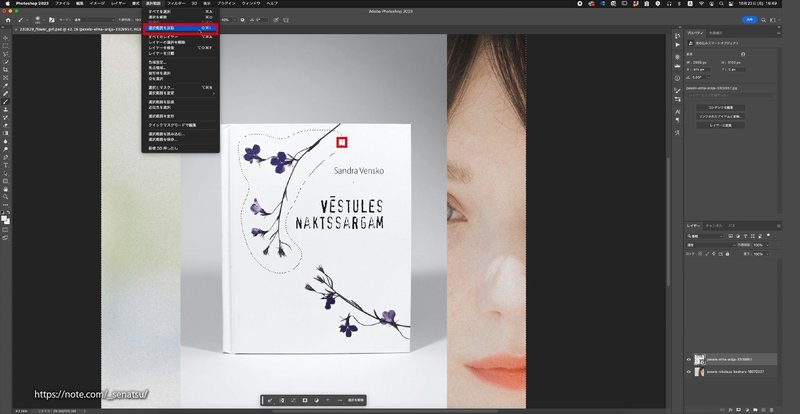800x414 pixels.
Task: Toggle lock position icon in Layers panel
Action: tap(713, 254)
